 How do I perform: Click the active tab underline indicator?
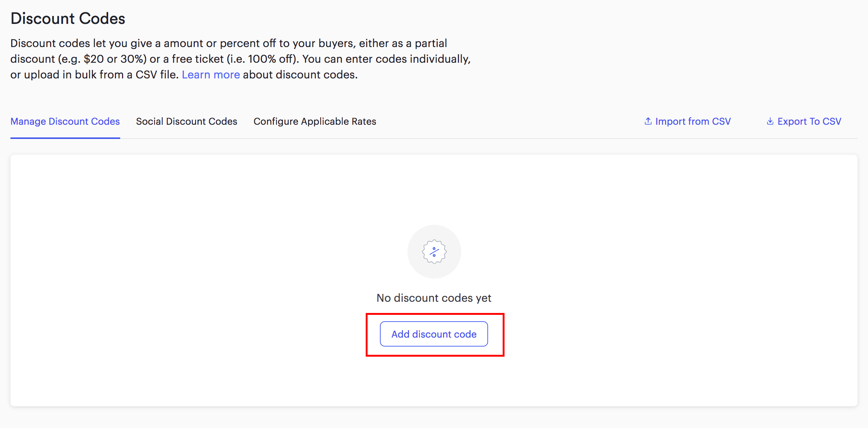coord(65,139)
